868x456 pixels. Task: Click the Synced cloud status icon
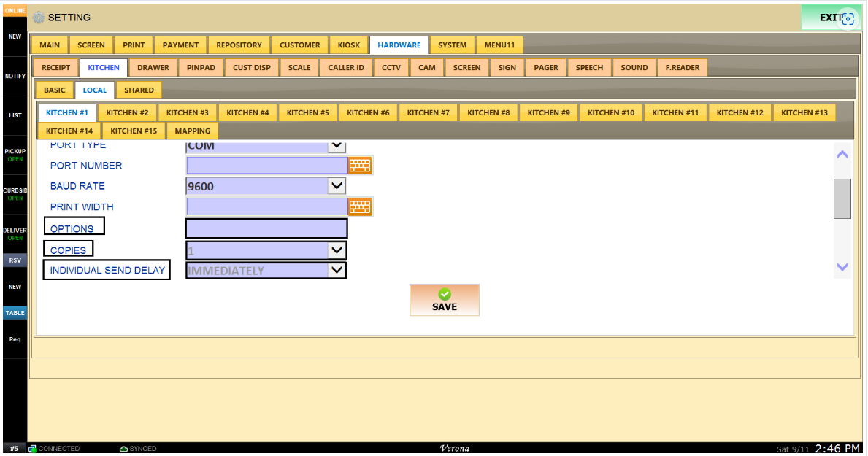click(124, 449)
